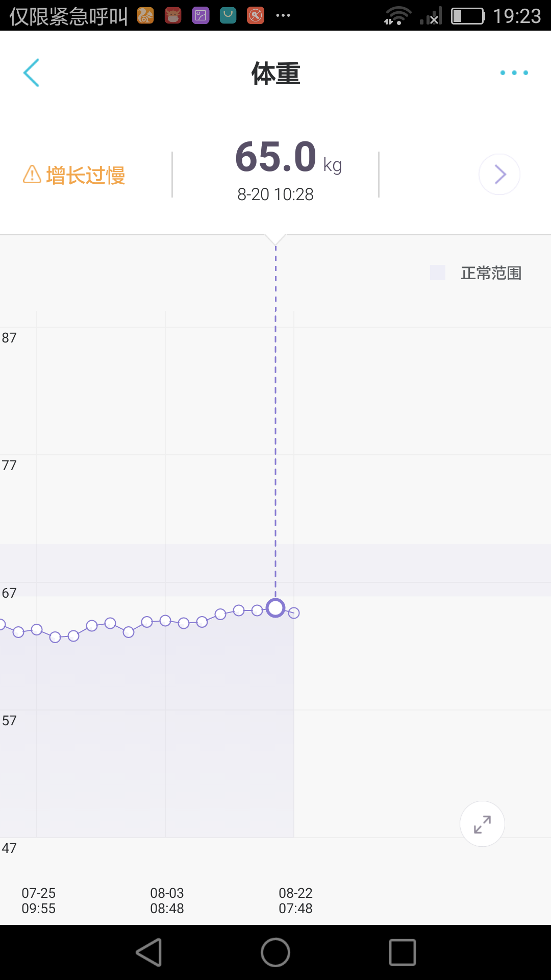The width and height of the screenshot is (551, 980).
Task: Tap the 65.0 kg weight reading
Action: pyautogui.click(x=288, y=157)
